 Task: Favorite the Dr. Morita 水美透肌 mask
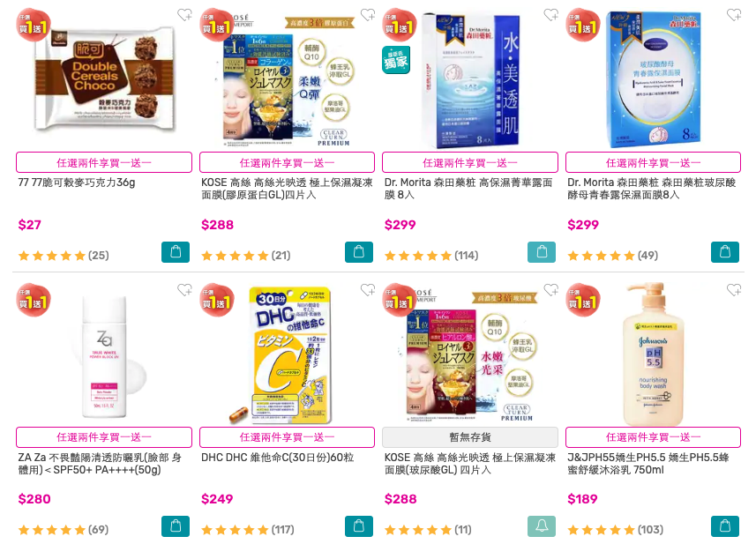550,15
